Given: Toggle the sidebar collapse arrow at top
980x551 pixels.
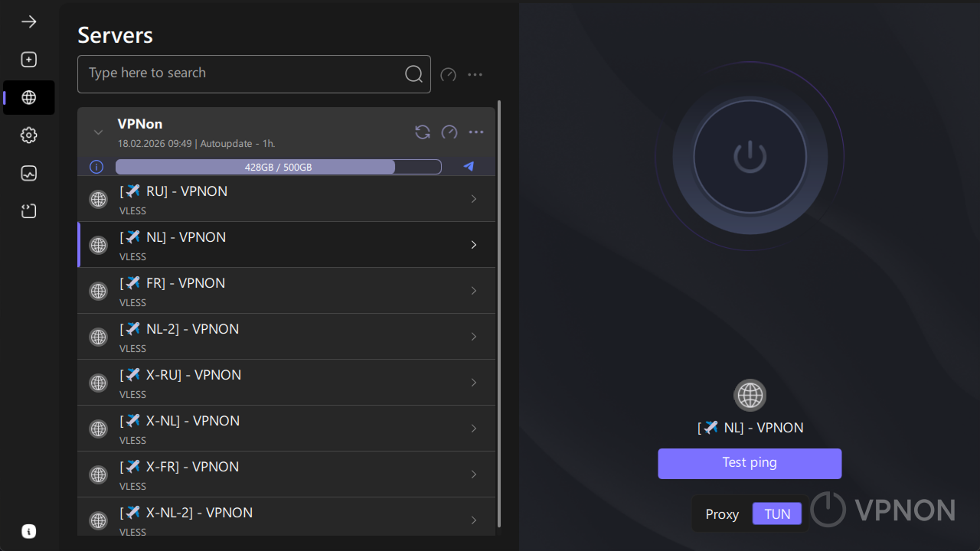Looking at the screenshot, I should 28,21.
